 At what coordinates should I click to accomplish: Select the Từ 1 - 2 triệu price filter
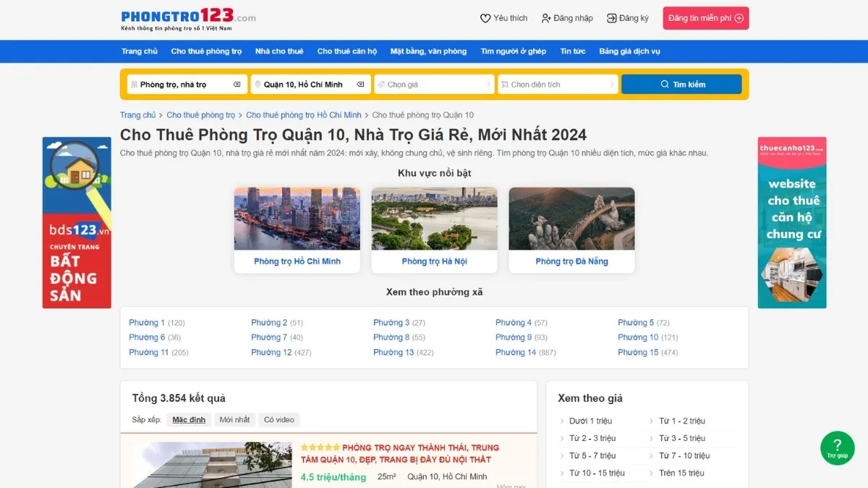click(684, 421)
